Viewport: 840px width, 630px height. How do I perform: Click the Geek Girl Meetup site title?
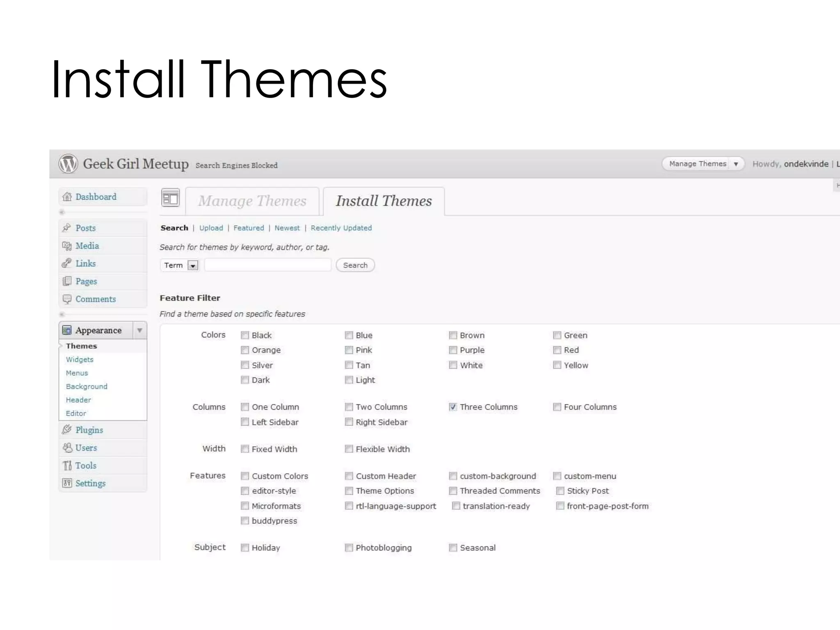coord(136,164)
